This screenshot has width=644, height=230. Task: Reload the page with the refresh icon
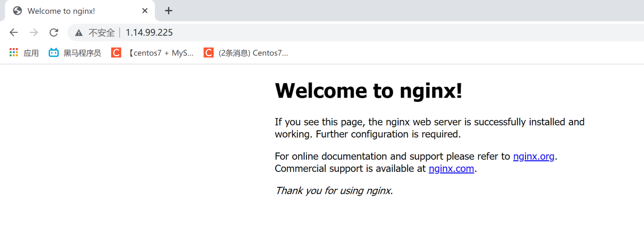tap(54, 32)
